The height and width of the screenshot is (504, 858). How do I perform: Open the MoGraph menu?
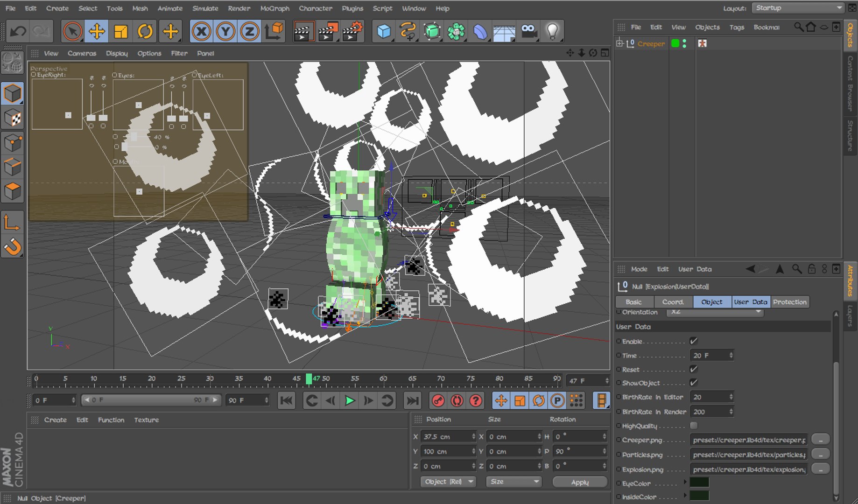(274, 8)
